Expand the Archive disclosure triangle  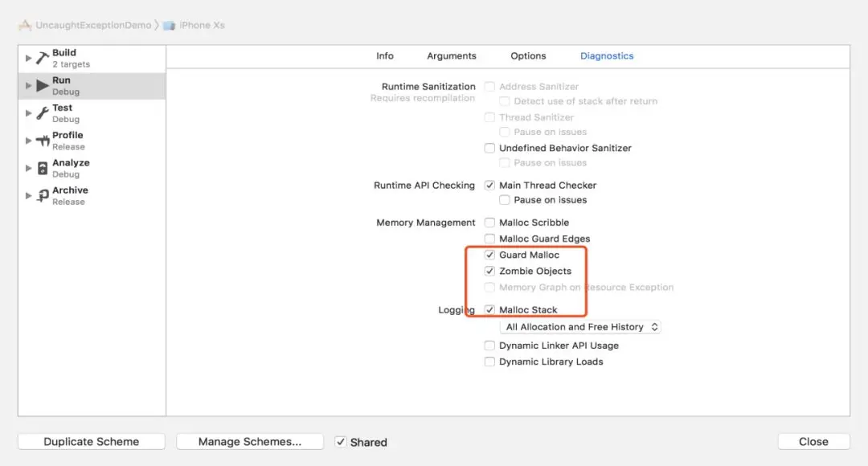coord(29,195)
